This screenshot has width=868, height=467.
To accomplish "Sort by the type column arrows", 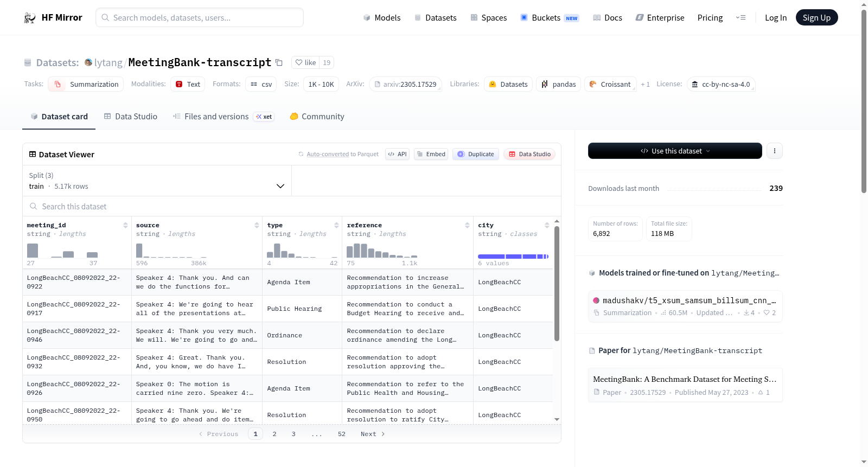I will tap(336, 225).
